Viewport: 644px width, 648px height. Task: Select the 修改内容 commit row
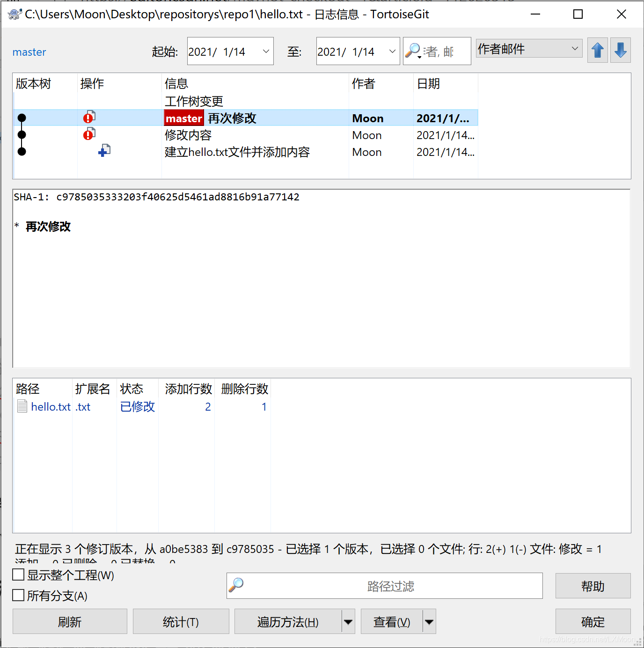pyautogui.click(x=245, y=135)
